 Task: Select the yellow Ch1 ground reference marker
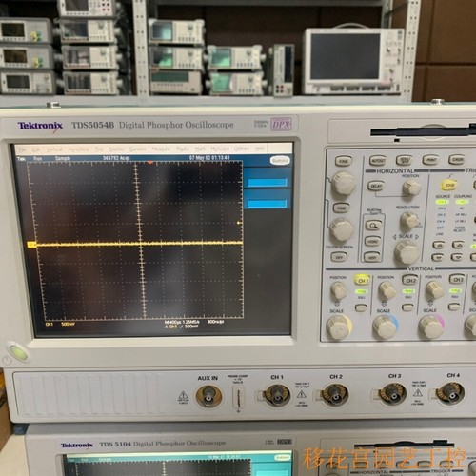click(x=31, y=245)
